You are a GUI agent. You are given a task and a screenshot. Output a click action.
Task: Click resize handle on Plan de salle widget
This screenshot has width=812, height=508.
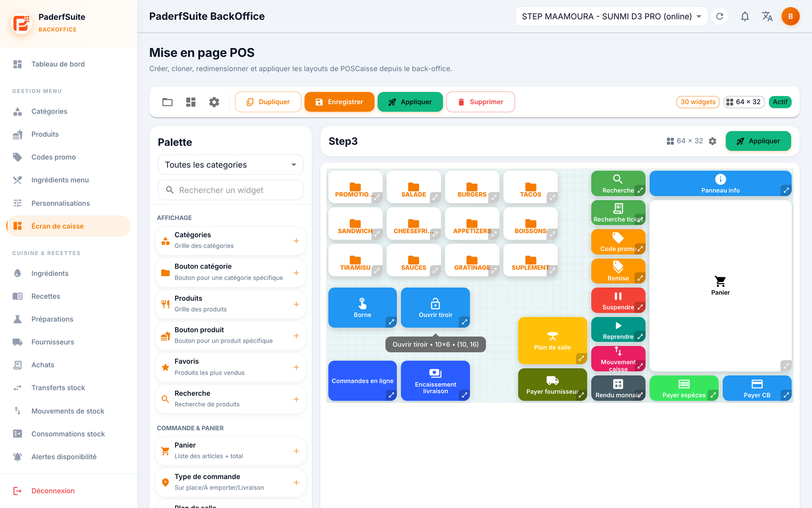582,358
